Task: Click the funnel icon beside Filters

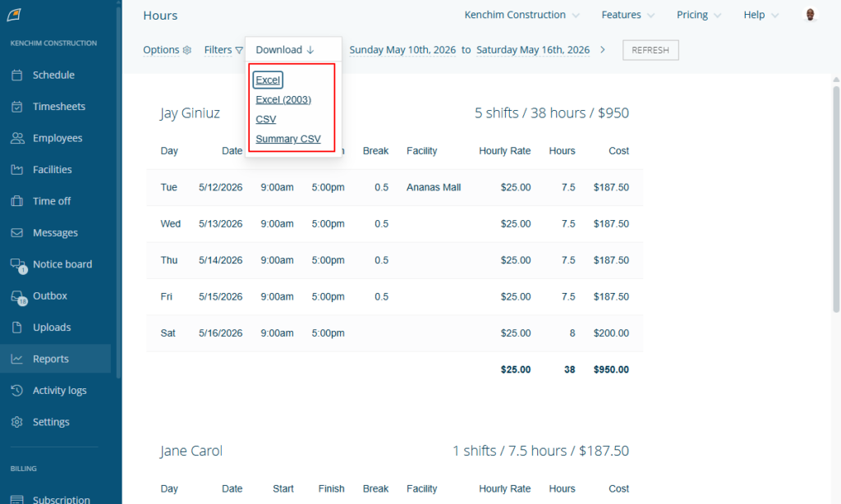Action: click(239, 50)
